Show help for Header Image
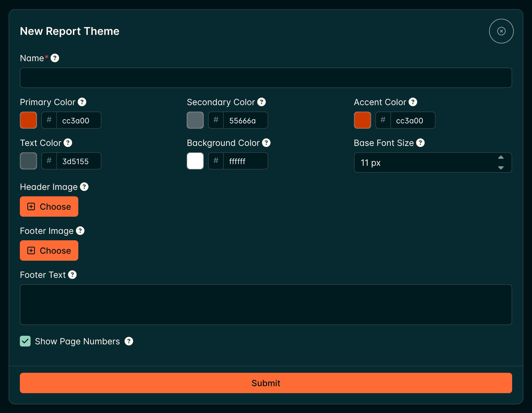532x413 pixels. 84,187
